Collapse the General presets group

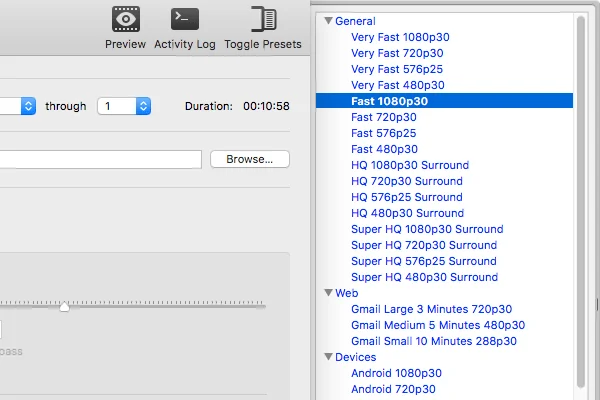coord(328,21)
